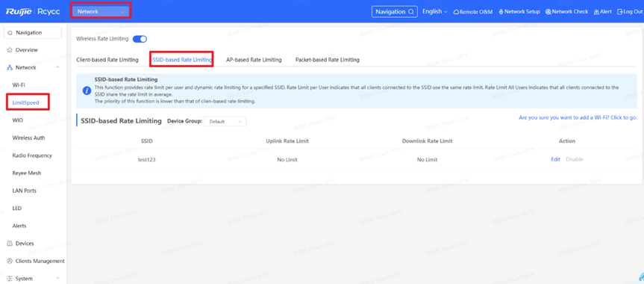Open WIO in the sidebar
Screen dimensions: 644x284
click(18, 120)
